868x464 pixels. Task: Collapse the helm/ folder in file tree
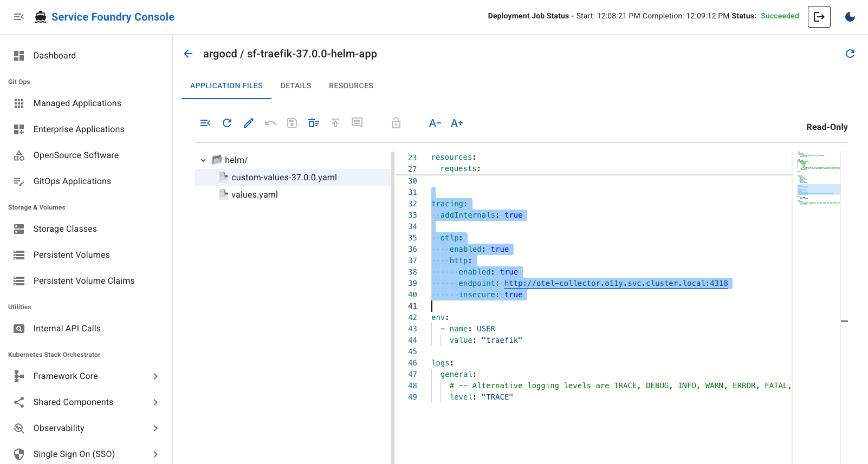click(x=203, y=160)
